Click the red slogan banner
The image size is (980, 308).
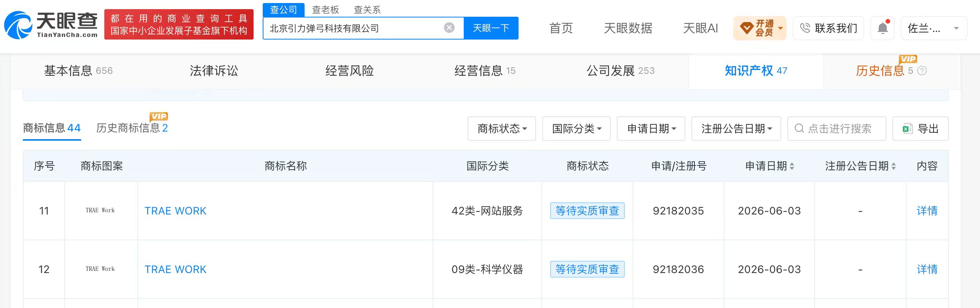tap(179, 24)
